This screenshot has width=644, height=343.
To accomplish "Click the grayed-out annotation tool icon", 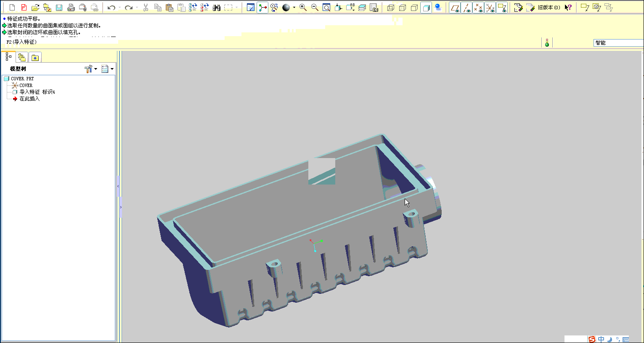I will (x=608, y=8).
